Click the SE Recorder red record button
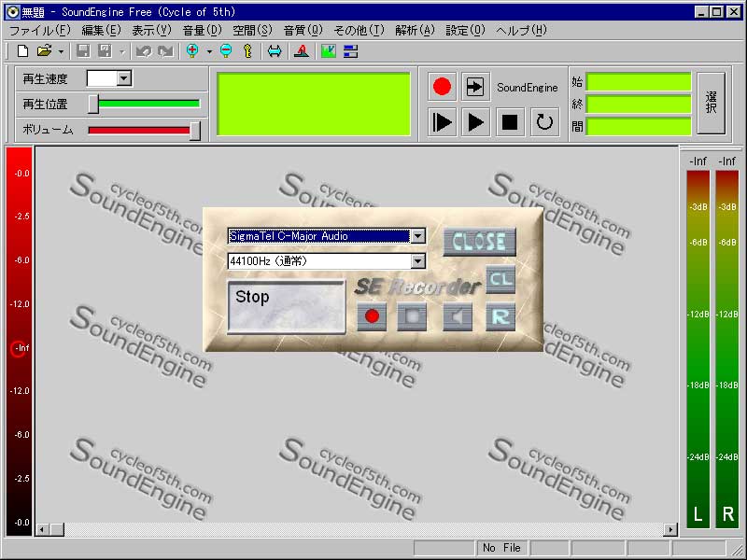This screenshot has width=747, height=560. (x=372, y=316)
